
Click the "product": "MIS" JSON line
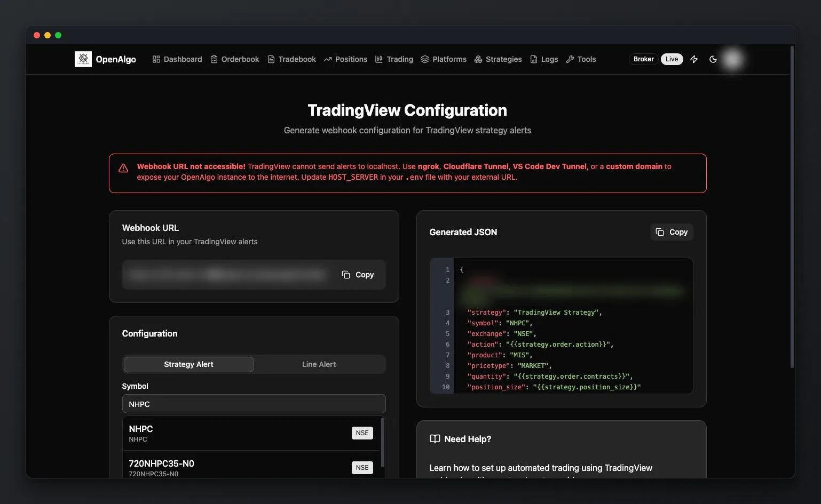500,355
